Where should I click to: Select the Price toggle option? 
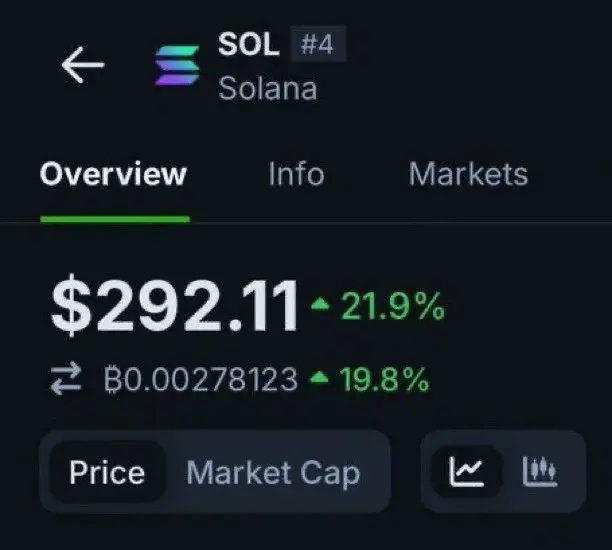107,472
